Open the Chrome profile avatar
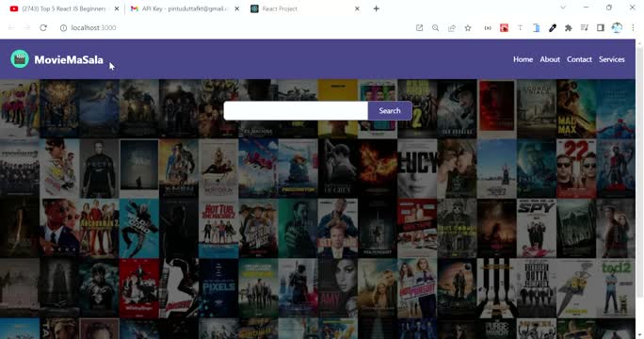 617,28
